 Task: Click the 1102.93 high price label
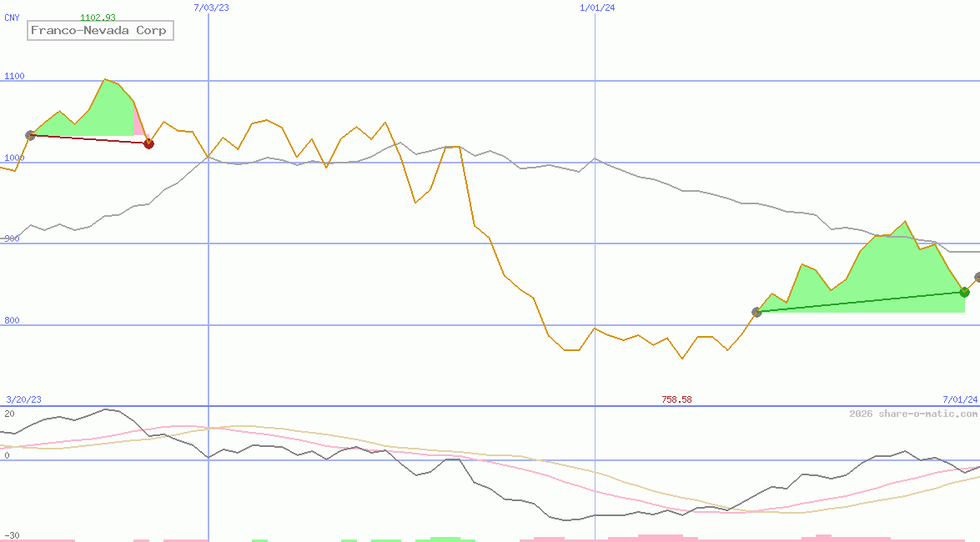point(98,18)
